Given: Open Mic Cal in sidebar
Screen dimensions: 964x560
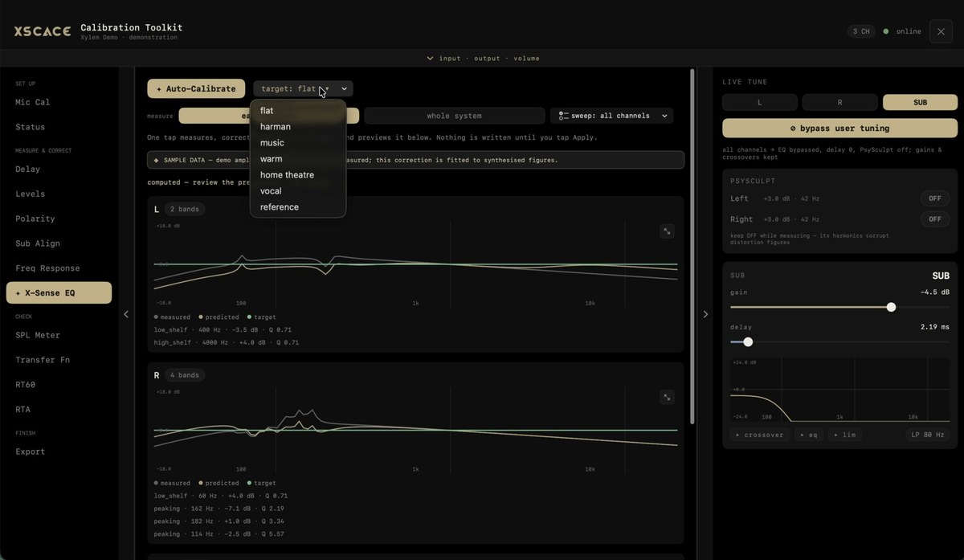Looking at the screenshot, I should [x=59, y=102].
